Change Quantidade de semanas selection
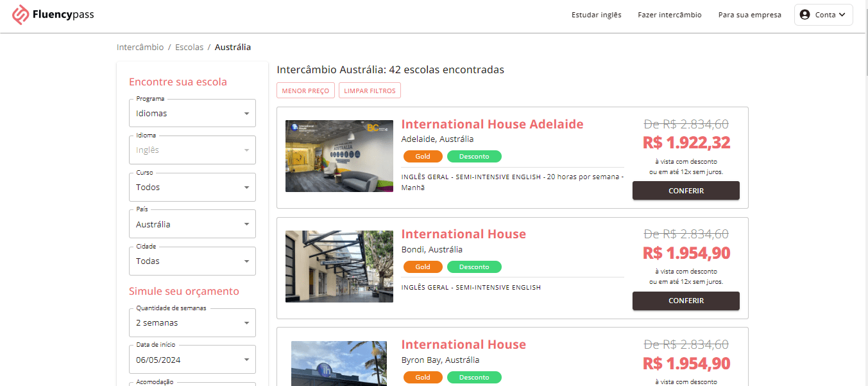 [x=192, y=323]
